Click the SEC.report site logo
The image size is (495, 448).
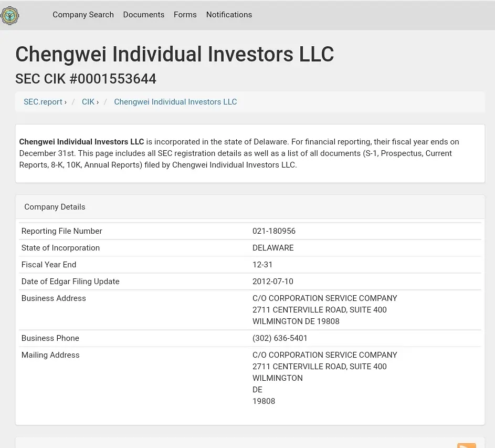pyautogui.click(x=10, y=15)
